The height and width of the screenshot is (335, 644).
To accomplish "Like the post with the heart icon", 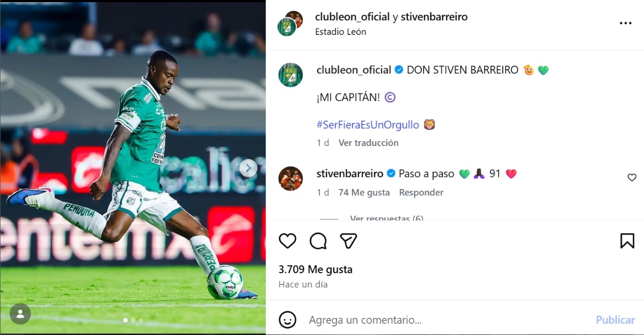I will pos(288,241).
